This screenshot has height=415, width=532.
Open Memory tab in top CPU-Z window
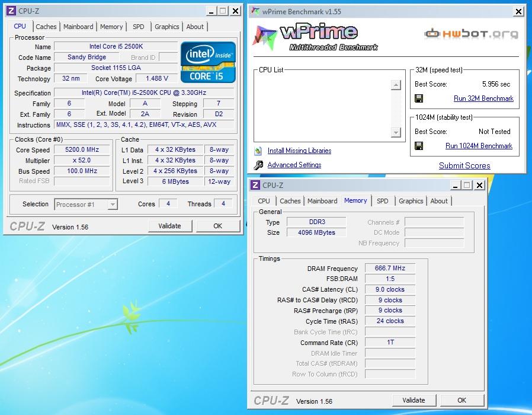coord(111,27)
